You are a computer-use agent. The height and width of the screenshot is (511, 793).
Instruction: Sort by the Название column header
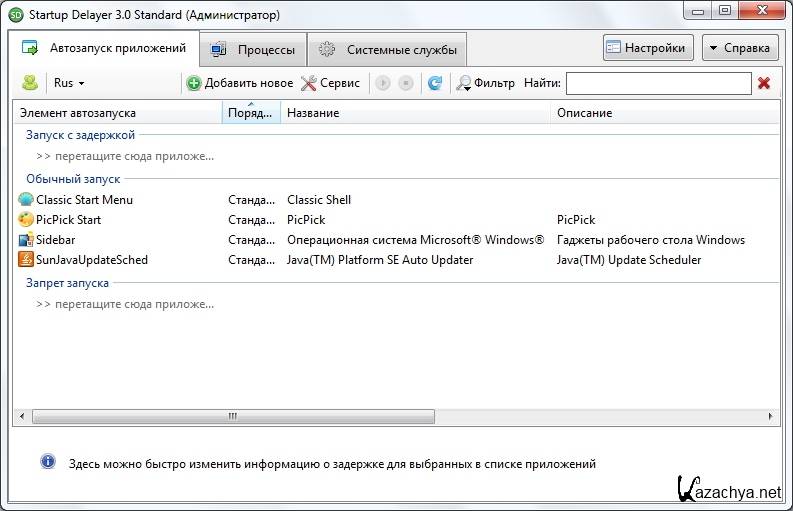415,113
